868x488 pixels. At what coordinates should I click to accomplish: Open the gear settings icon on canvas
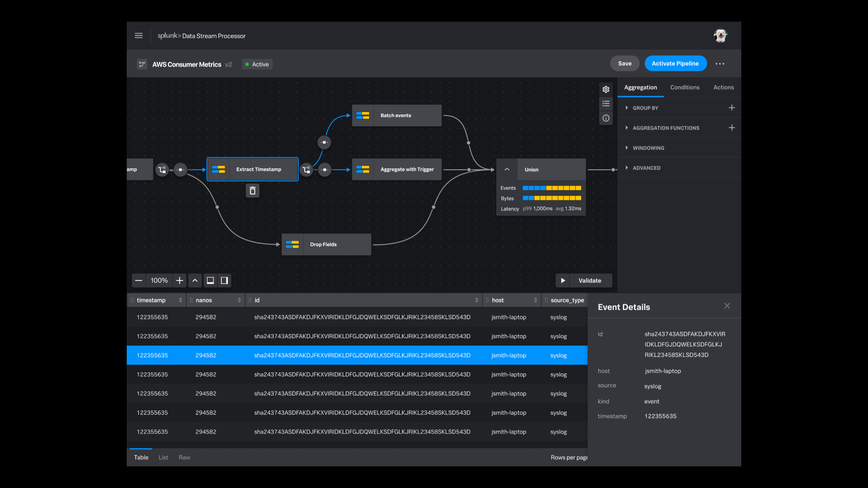pyautogui.click(x=606, y=89)
